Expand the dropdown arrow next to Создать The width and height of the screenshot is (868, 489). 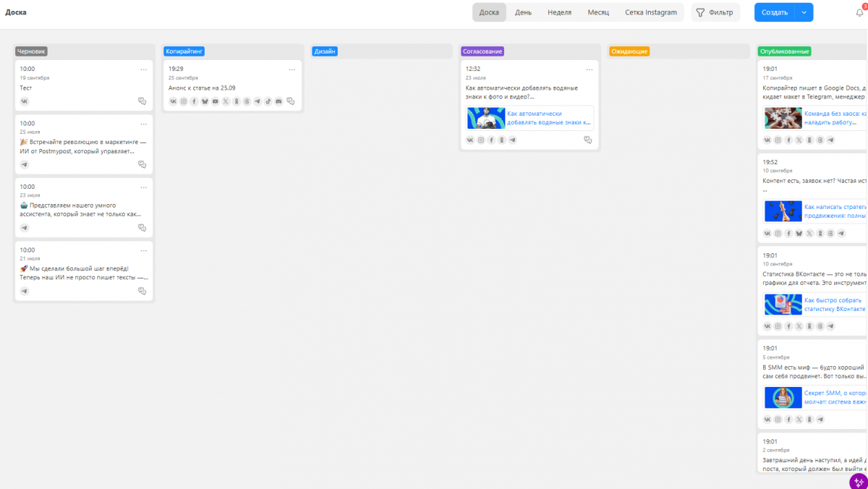(x=804, y=12)
